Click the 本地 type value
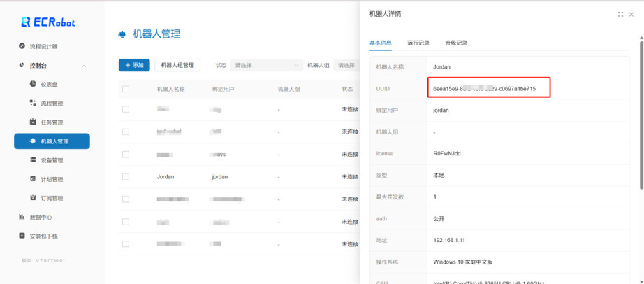The width and height of the screenshot is (644, 284). coord(439,176)
